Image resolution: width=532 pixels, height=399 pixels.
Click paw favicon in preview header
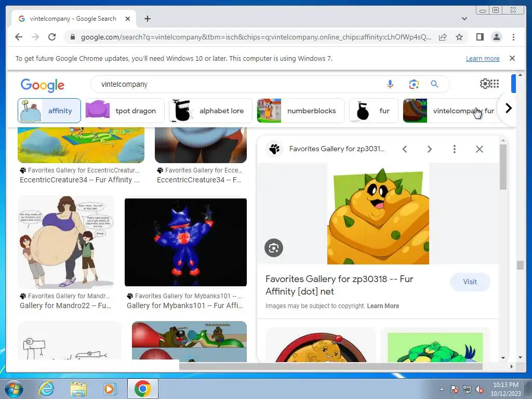274,149
